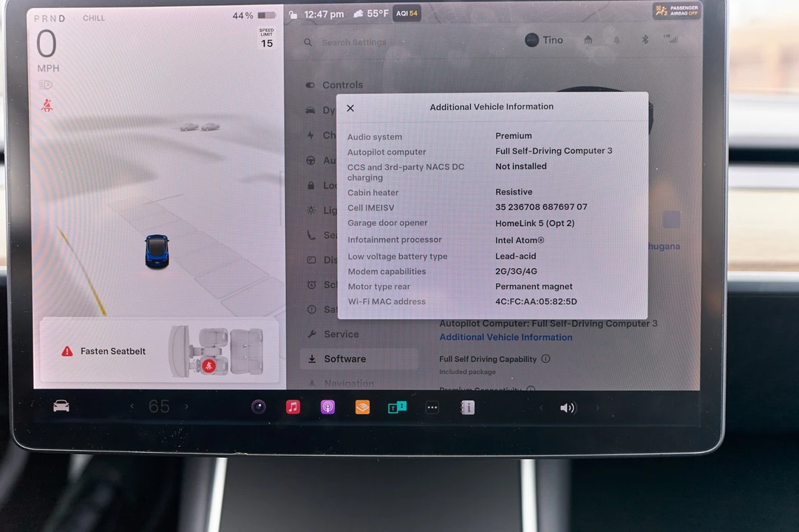This screenshot has width=799, height=532.
Task: Tap Passenger Airbag Off indicator
Action: coord(677,10)
